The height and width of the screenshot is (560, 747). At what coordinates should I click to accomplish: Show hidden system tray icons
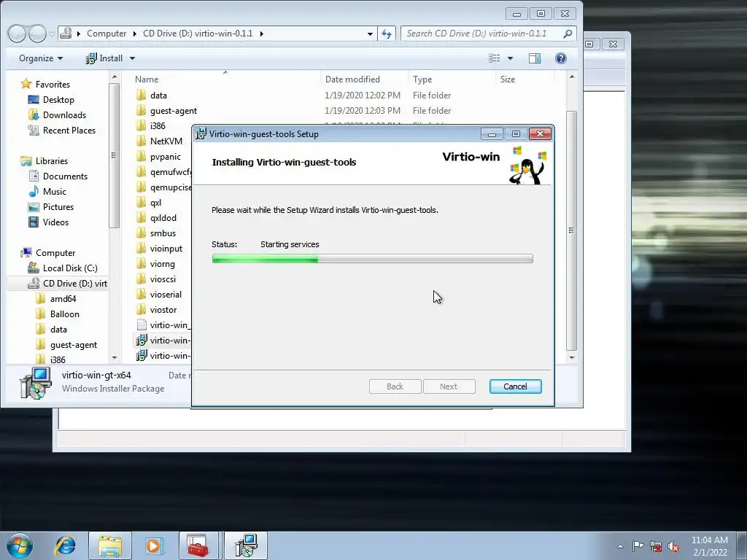click(620, 546)
